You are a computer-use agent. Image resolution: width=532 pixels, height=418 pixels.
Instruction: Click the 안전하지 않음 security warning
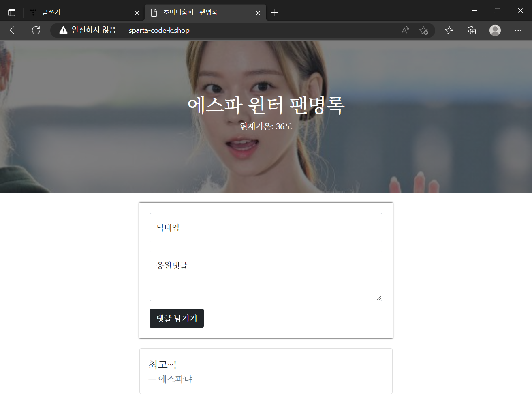click(88, 30)
